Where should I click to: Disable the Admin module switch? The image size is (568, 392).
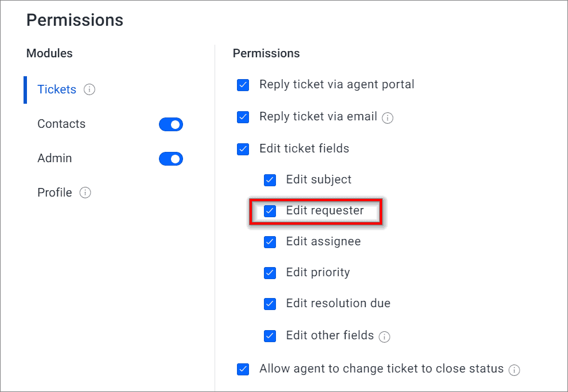pos(171,159)
